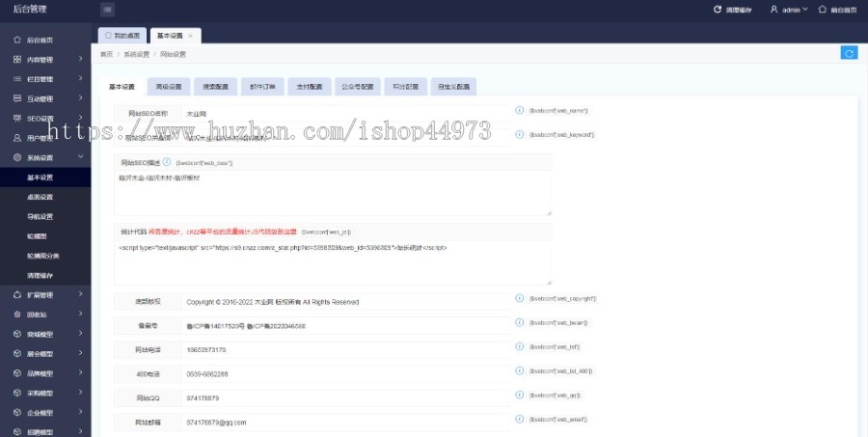Click info icon beside 网站SEO描述 label
The image size is (868, 437).
[x=167, y=162]
